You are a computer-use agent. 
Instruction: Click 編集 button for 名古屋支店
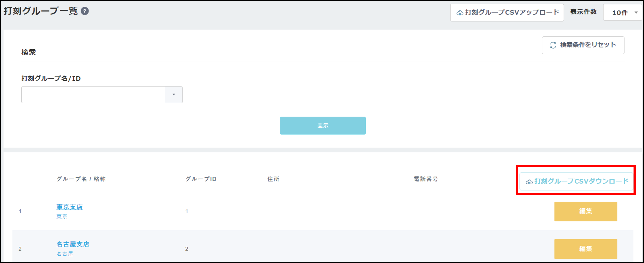coord(586,249)
